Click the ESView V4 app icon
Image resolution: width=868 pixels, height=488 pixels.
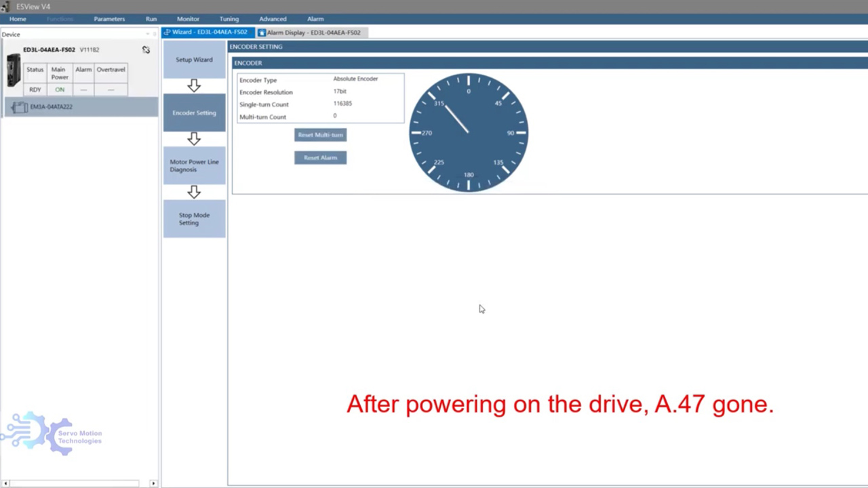pos(5,6)
